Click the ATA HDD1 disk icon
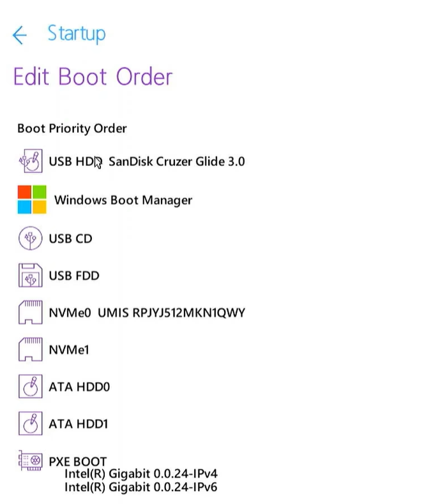The image size is (424, 504). (x=31, y=424)
